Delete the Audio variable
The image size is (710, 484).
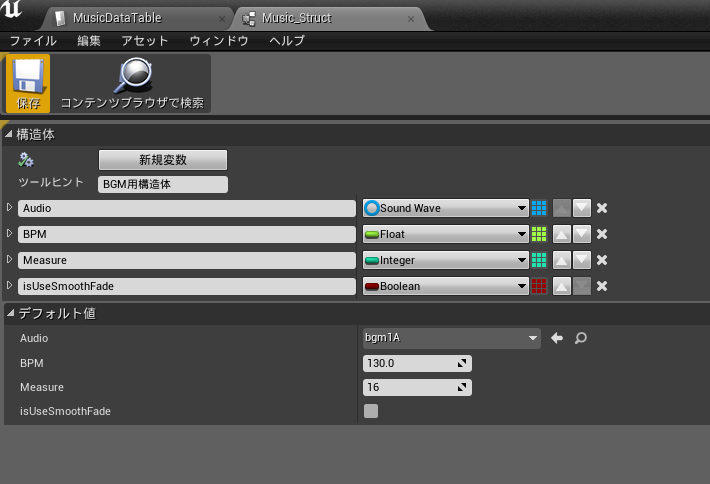pyautogui.click(x=602, y=208)
